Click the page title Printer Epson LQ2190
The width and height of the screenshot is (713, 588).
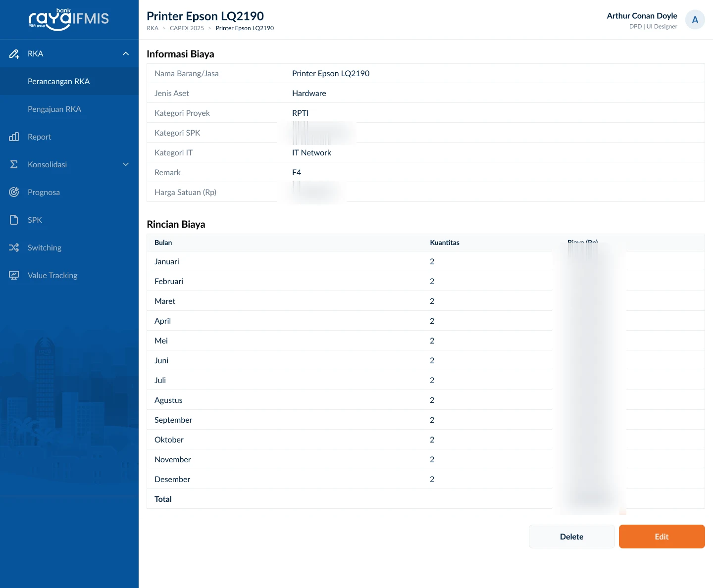tap(205, 16)
